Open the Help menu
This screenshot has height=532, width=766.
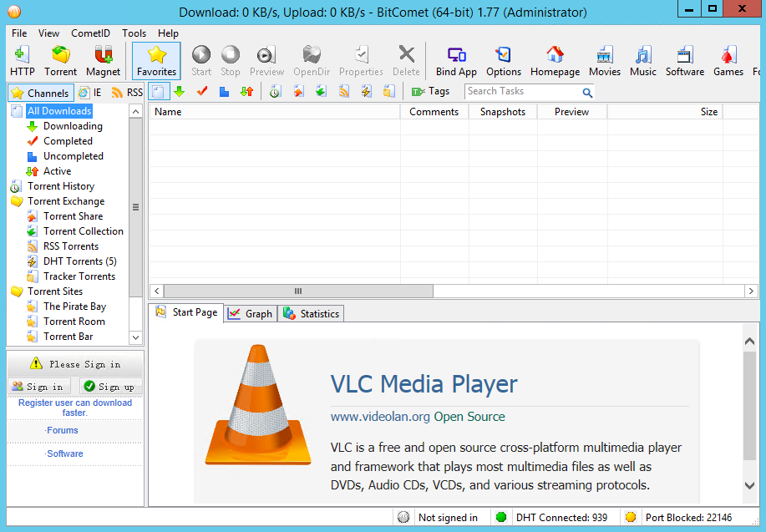(168, 33)
